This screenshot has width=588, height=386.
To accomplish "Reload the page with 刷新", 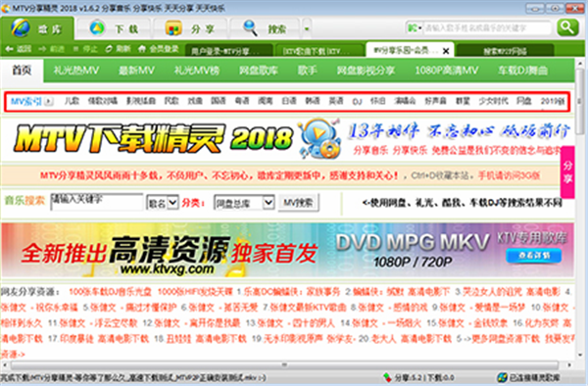I will click(118, 49).
